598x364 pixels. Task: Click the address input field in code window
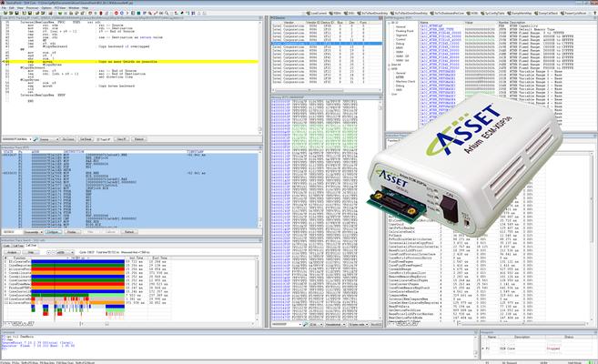coord(16,138)
